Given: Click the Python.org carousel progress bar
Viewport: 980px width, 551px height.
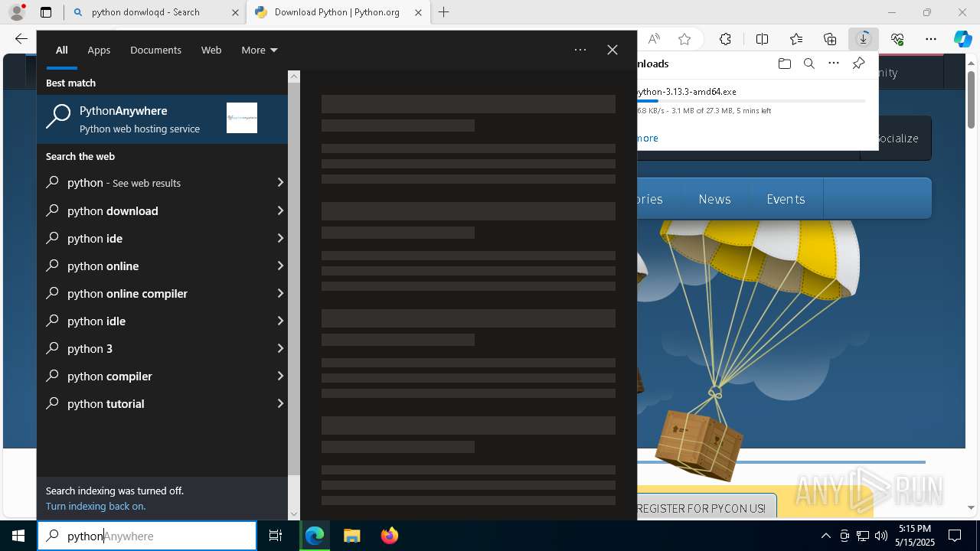Looking at the screenshot, I should [781, 462].
